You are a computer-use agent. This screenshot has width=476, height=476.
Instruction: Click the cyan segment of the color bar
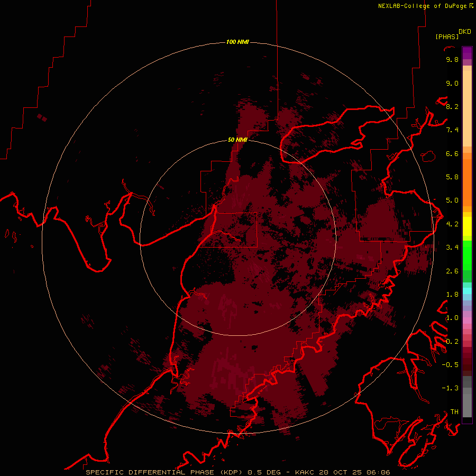tap(467, 290)
